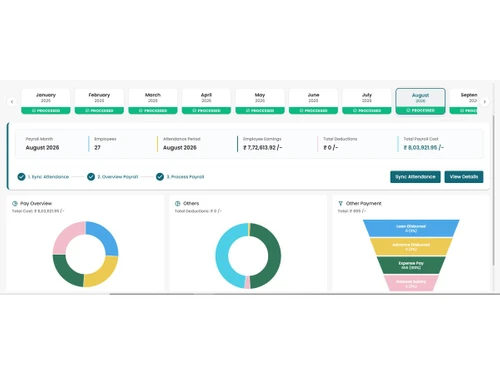Screen dimensions: 500x375
Task: Click the cyan segment of Others donut
Action: pos(223,256)
